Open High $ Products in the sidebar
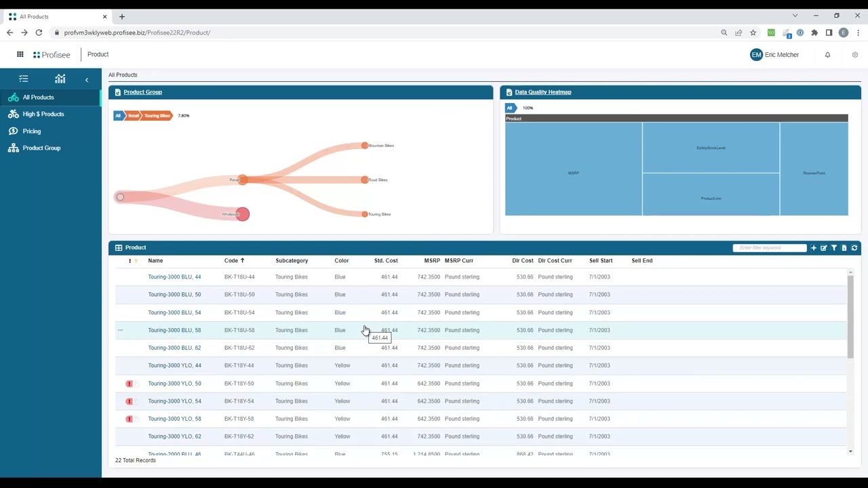The image size is (868, 488). coord(50,114)
